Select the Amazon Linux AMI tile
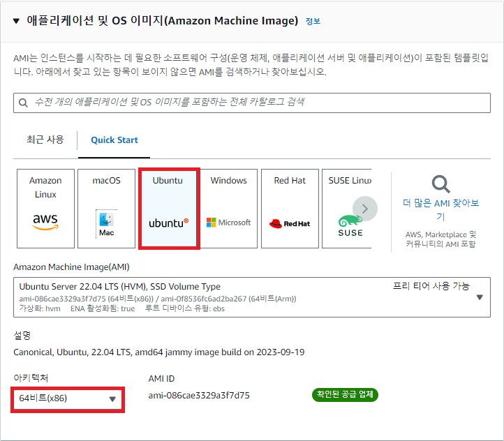Image resolution: width=504 pixels, height=441 pixels. tap(45, 209)
